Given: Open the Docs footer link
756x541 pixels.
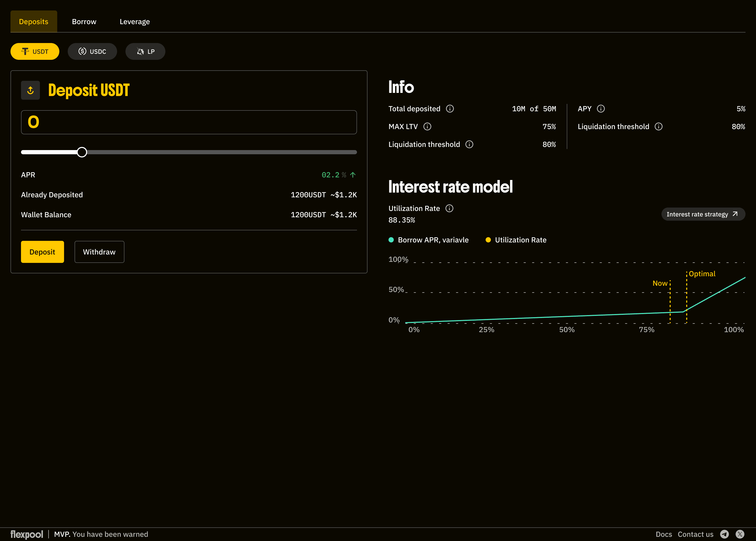Looking at the screenshot, I should [664, 534].
